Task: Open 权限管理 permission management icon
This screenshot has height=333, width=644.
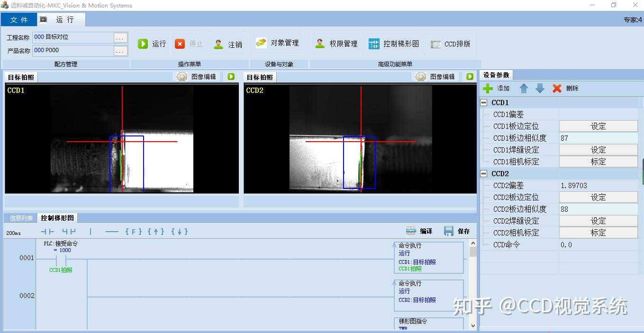Action: point(320,44)
